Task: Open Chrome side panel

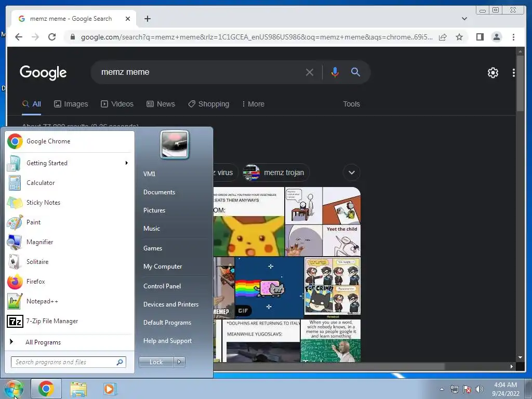Action: [480, 37]
